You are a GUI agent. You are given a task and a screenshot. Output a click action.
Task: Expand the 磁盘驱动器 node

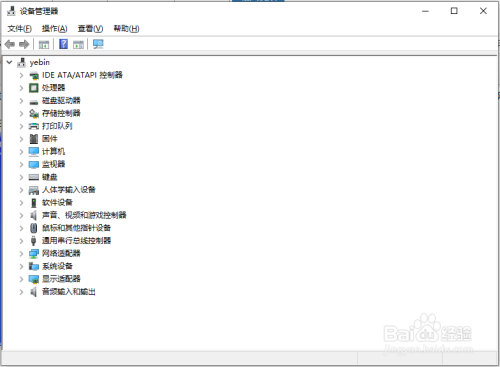click(x=21, y=101)
